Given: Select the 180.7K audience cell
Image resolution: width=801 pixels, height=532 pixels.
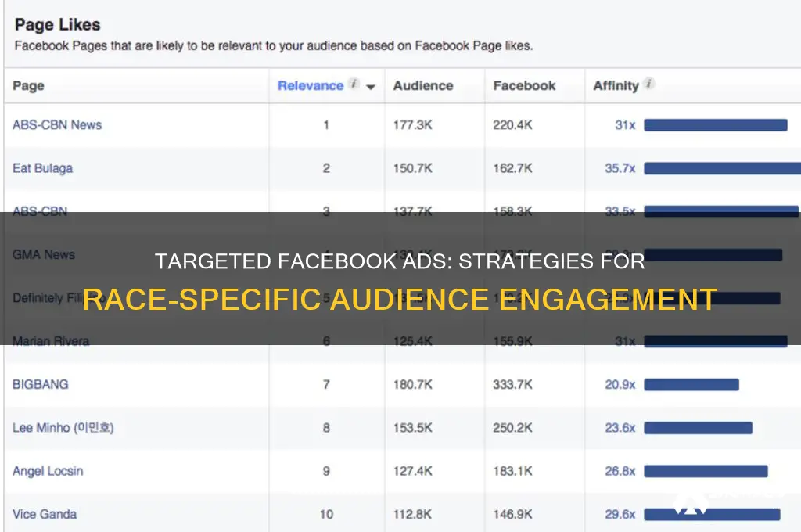Looking at the screenshot, I should tap(413, 384).
